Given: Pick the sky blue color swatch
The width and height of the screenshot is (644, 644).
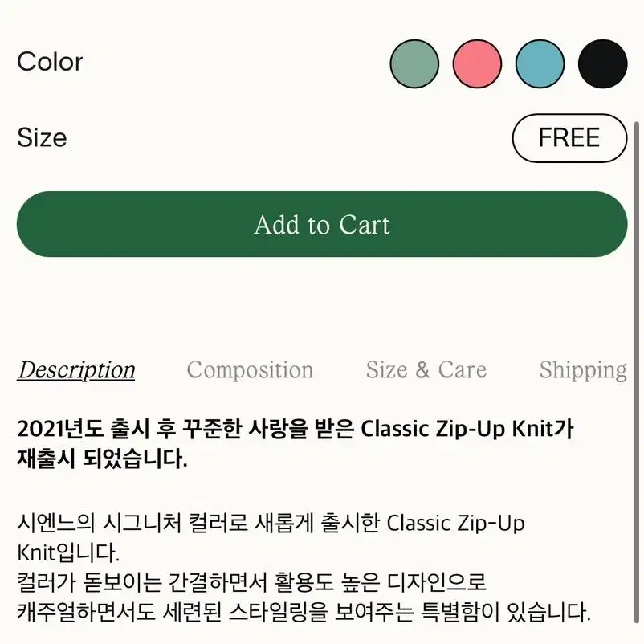Looking at the screenshot, I should point(540,63).
